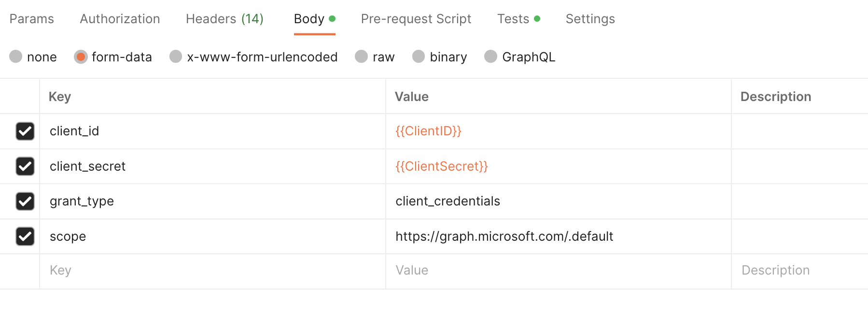
Task: Choose the GraphQL body type
Action: point(491,57)
